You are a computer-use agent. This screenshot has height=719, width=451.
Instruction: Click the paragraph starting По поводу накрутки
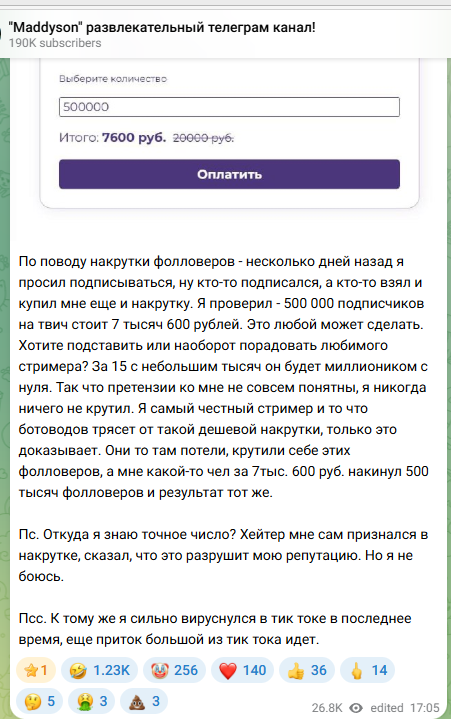point(223,377)
